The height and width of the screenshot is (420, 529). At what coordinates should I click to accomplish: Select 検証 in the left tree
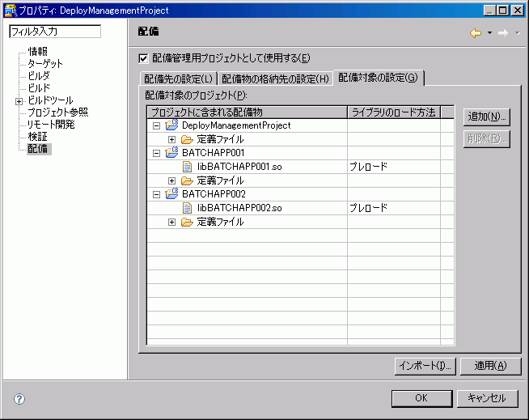37,137
